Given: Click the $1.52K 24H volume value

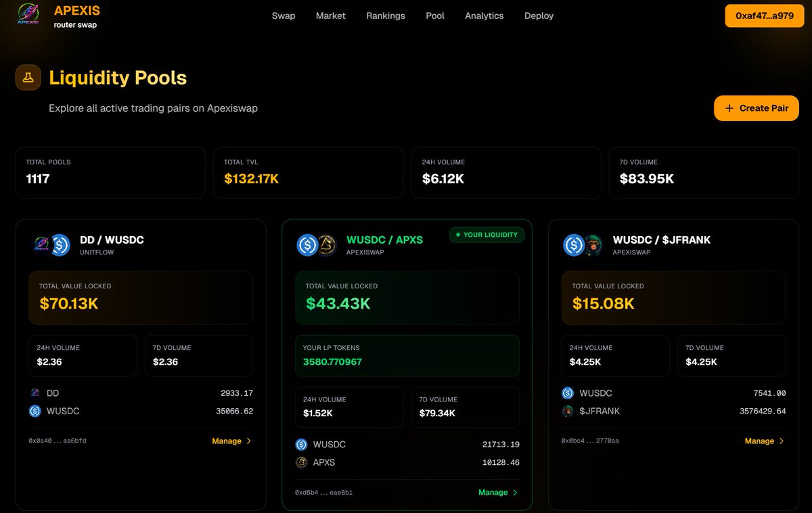Looking at the screenshot, I should [318, 414].
